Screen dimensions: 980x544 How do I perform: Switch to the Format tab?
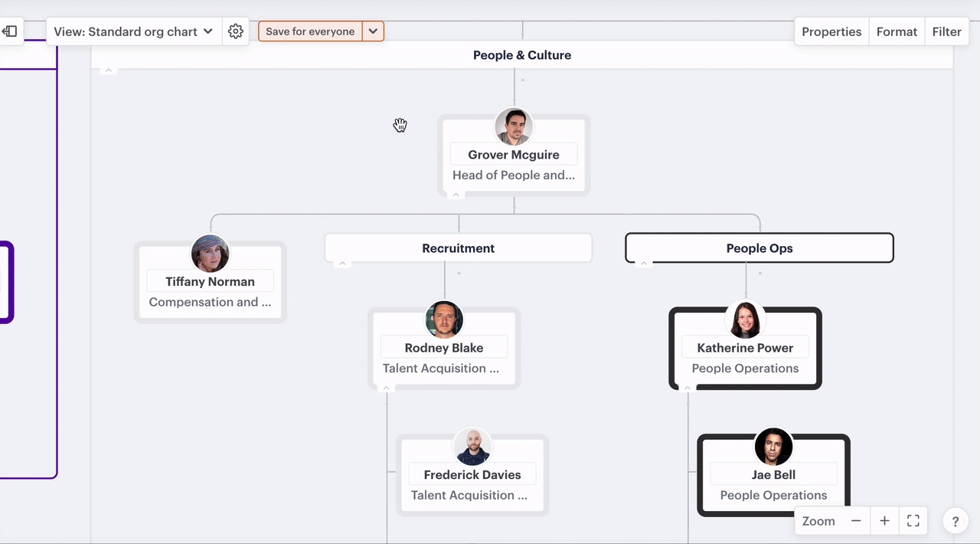pos(897,31)
